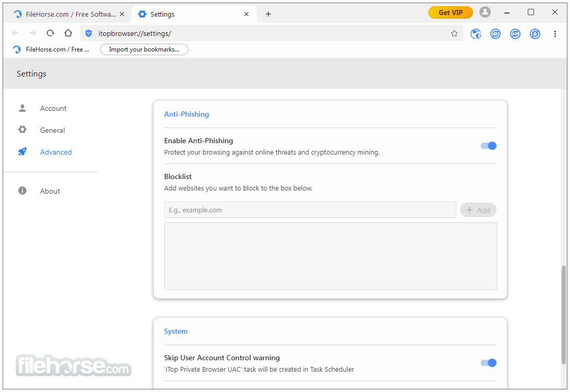Click the Advanced rocket icon

coord(22,151)
